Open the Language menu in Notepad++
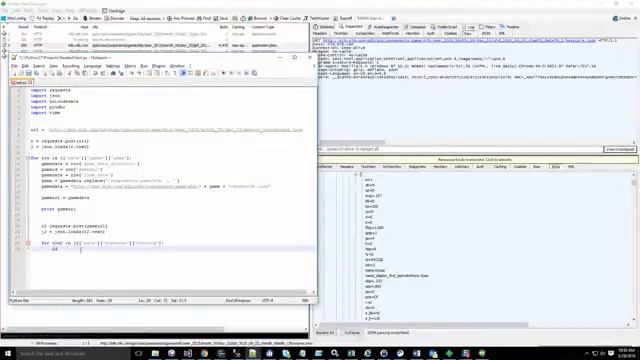Image resolution: width=640 pixels, height=360 pixels. [x=93, y=66]
